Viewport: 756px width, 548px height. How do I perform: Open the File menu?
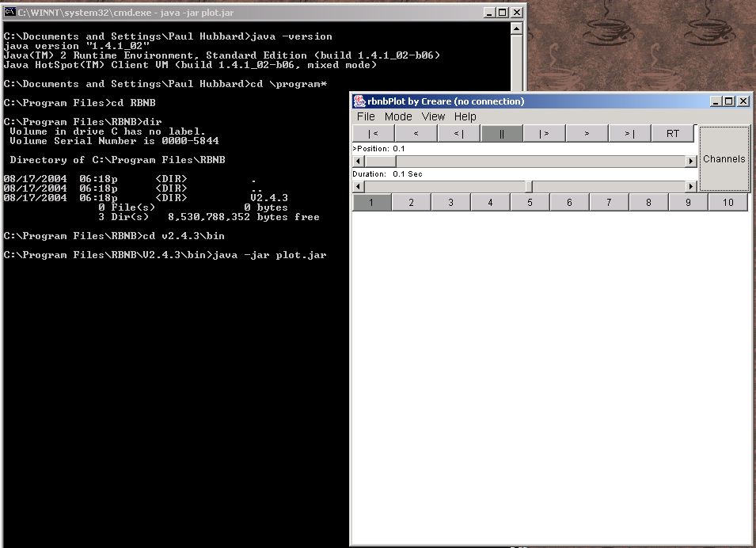tap(365, 116)
